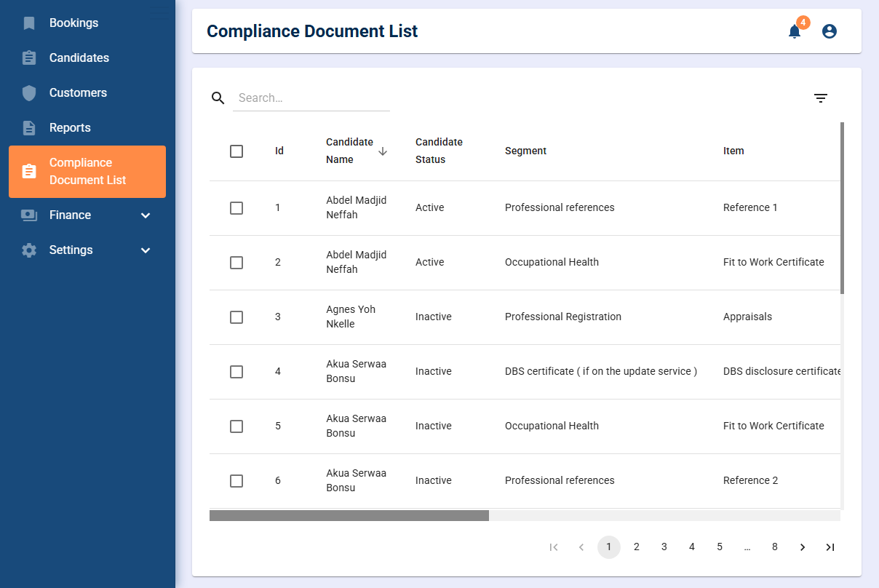This screenshot has height=588, width=879.
Task: Click Reference 2 item cell
Action: click(750, 481)
